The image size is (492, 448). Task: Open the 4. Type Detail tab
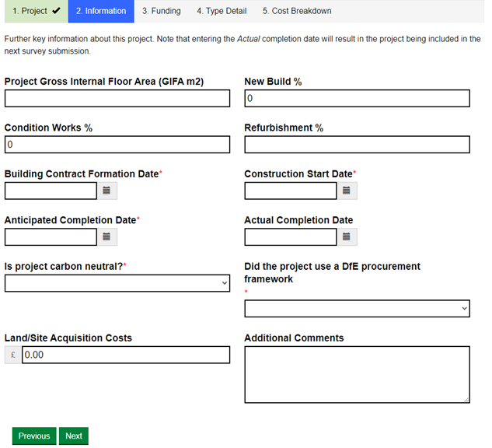tap(222, 11)
